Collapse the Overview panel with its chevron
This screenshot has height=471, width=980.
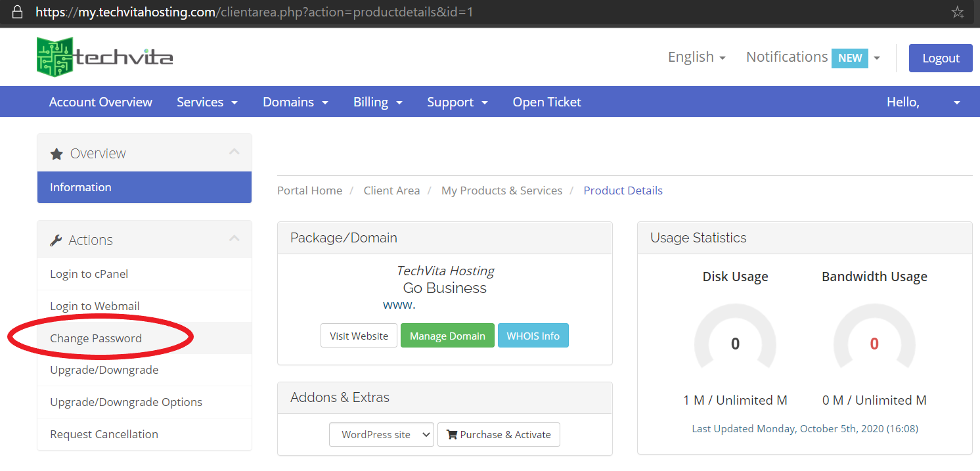(x=234, y=151)
